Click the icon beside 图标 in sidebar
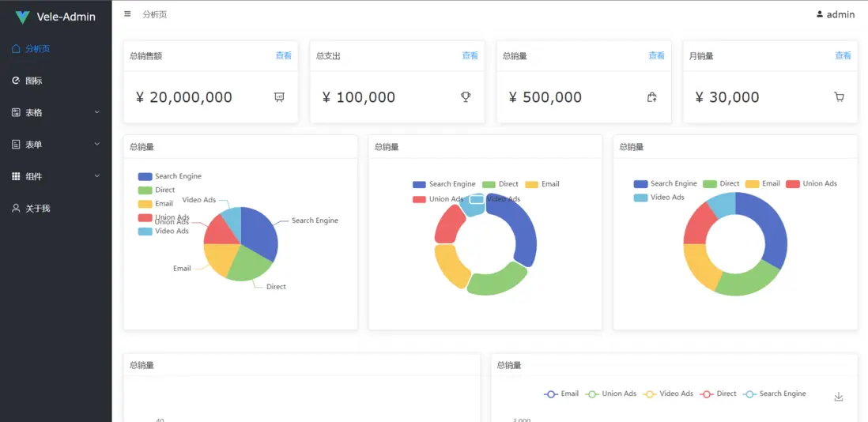This screenshot has width=868, height=422. point(16,81)
